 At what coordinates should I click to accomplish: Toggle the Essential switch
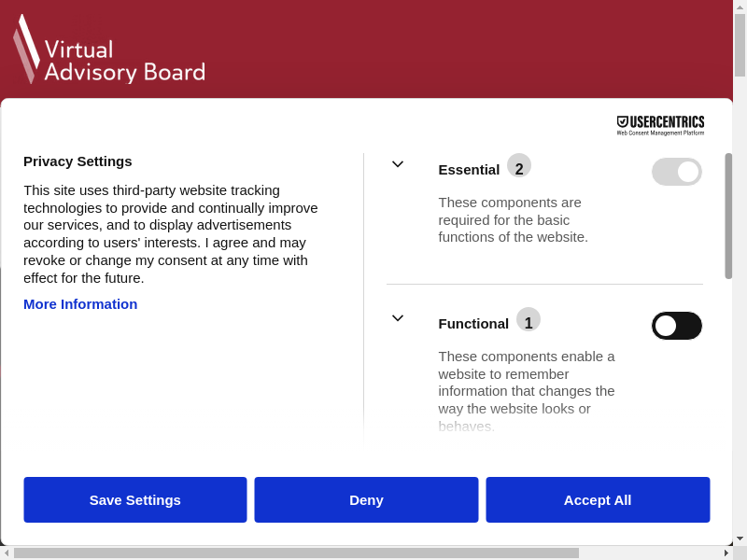click(x=677, y=172)
